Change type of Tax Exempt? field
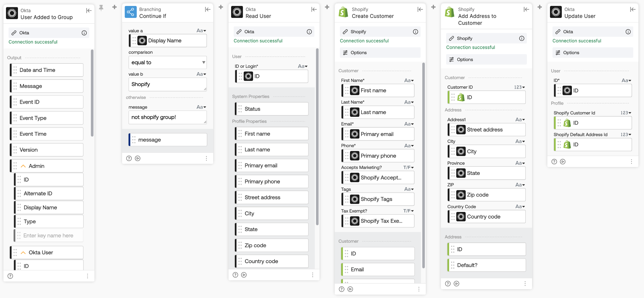Viewport: 644px width, 298px height. 409,211
